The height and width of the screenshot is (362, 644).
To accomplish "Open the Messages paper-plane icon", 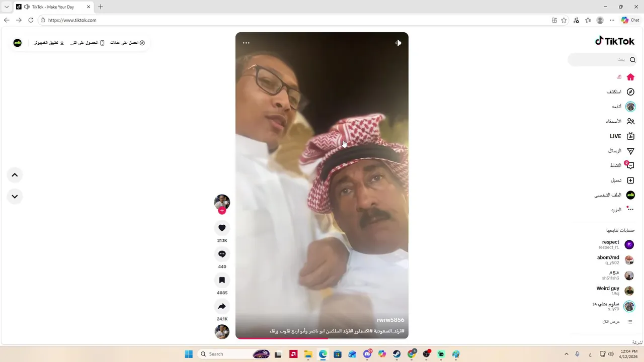I will (630, 151).
